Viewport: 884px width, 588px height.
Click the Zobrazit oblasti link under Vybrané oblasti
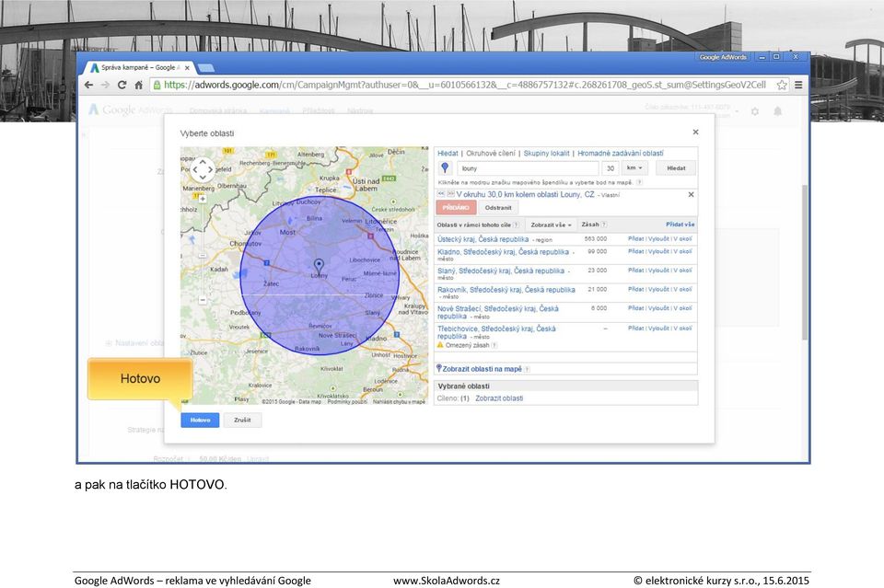pos(499,398)
